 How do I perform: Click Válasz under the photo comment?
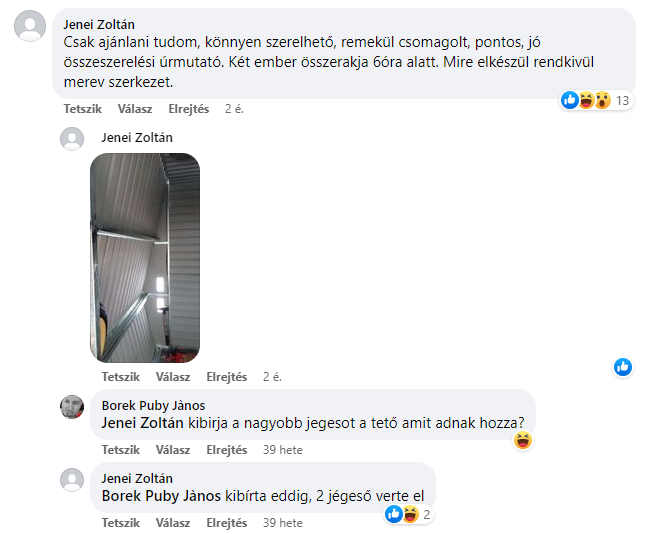click(x=173, y=377)
